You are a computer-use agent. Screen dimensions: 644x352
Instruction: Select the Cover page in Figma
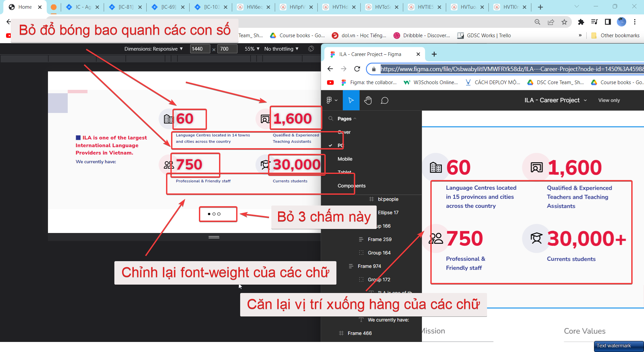click(344, 132)
